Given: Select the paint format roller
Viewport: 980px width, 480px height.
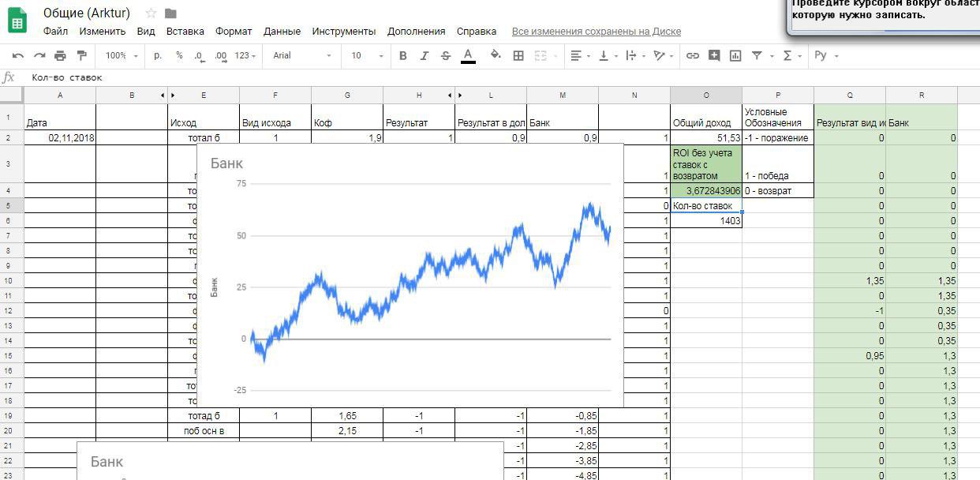Looking at the screenshot, I should 80,56.
